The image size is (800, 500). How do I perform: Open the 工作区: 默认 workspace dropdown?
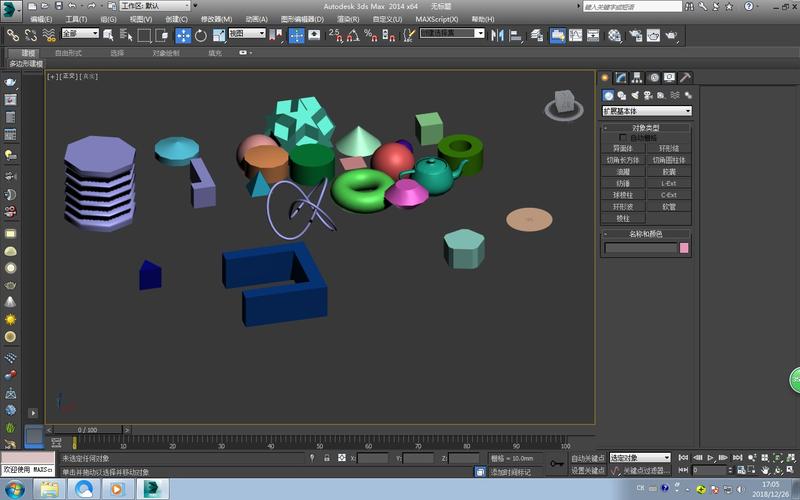point(155,6)
